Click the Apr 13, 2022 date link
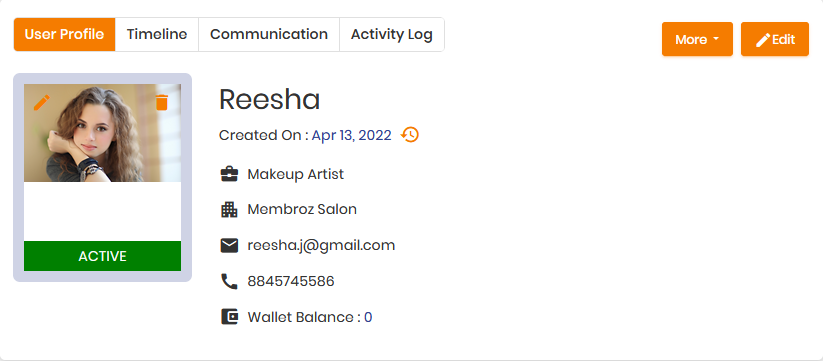823x361 pixels. click(x=352, y=135)
